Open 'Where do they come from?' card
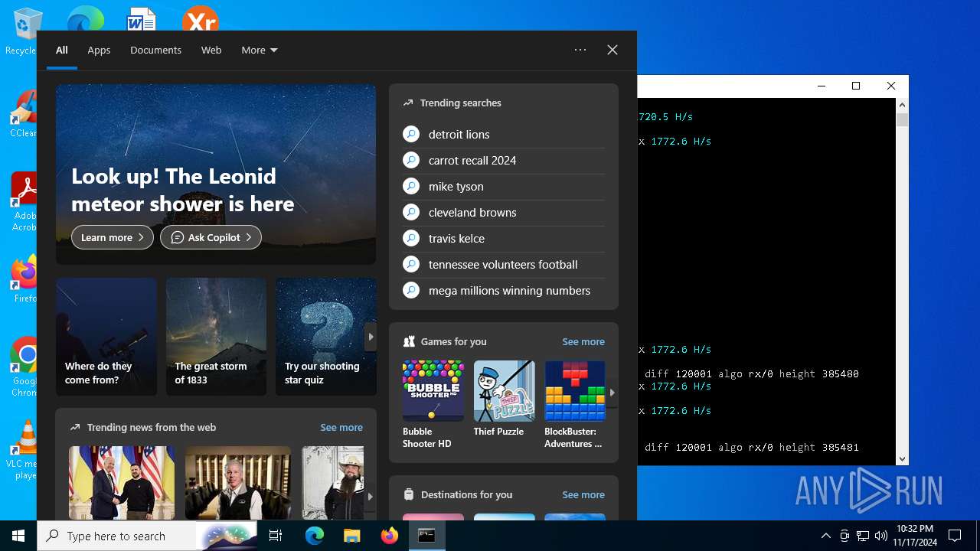The image size is (980, 551). coord(106,337)
